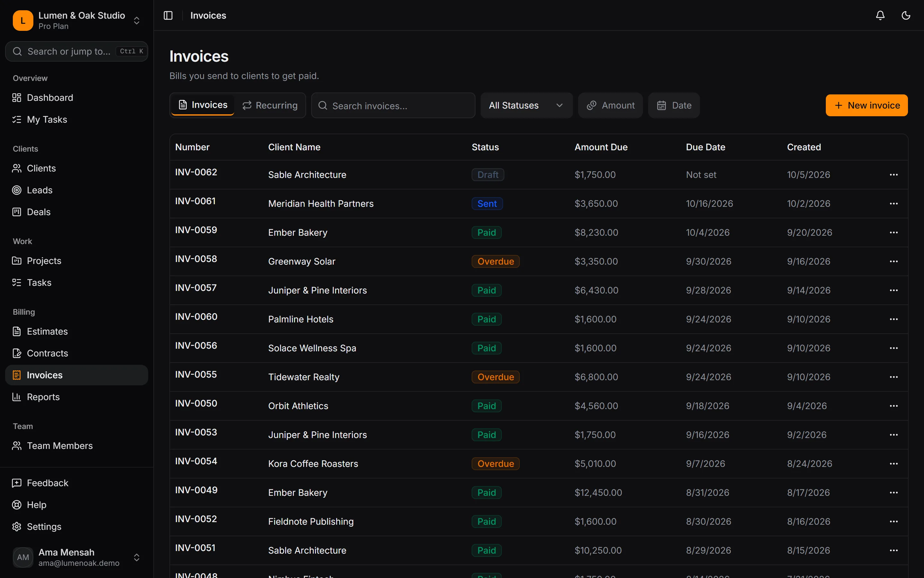Click invoice number INV-0049
Viewport: 924px width, 578px height.
196,490
